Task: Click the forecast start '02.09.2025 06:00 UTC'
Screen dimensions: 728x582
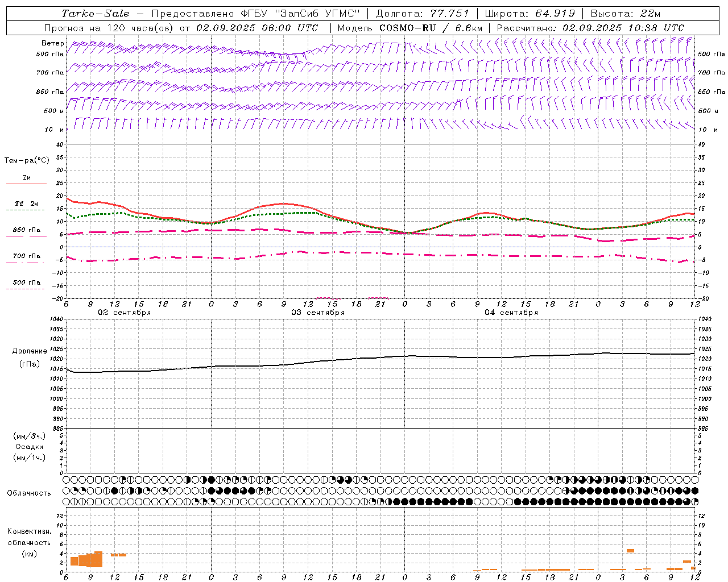Action: tap(257, 28)
